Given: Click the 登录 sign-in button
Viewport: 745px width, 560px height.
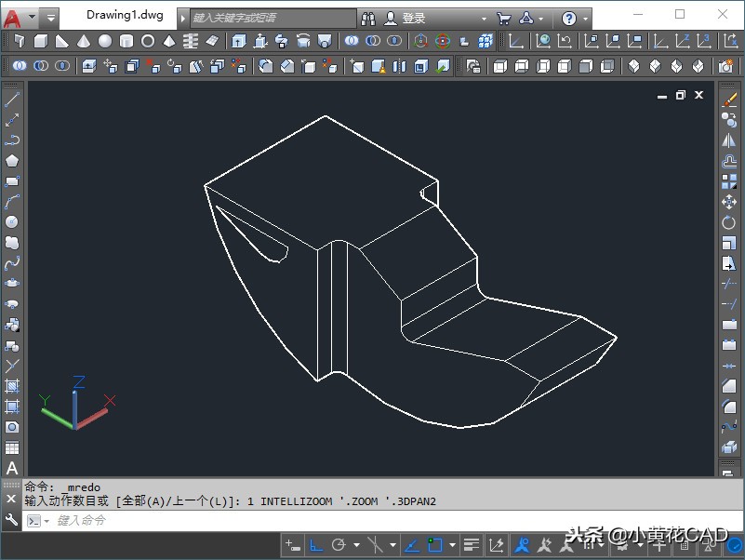Looking at the screenshot, I should (x=413, y=19).
